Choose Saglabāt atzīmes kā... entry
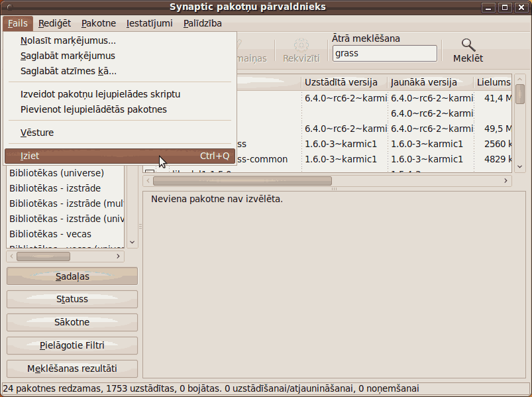Viewport: 532px width, 397px height. point(120,72)
